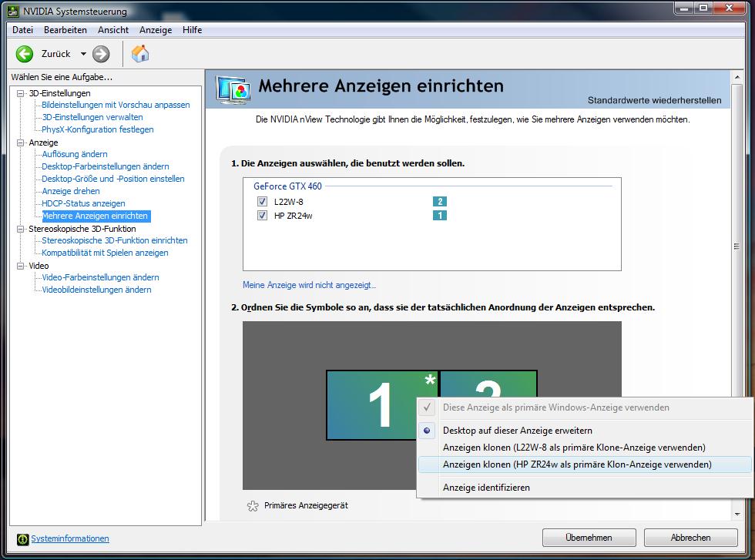Image resolution: width=755 pixels, height=560 pixels.
Task: Click the HP ZR24w display name
Action: 294,216
